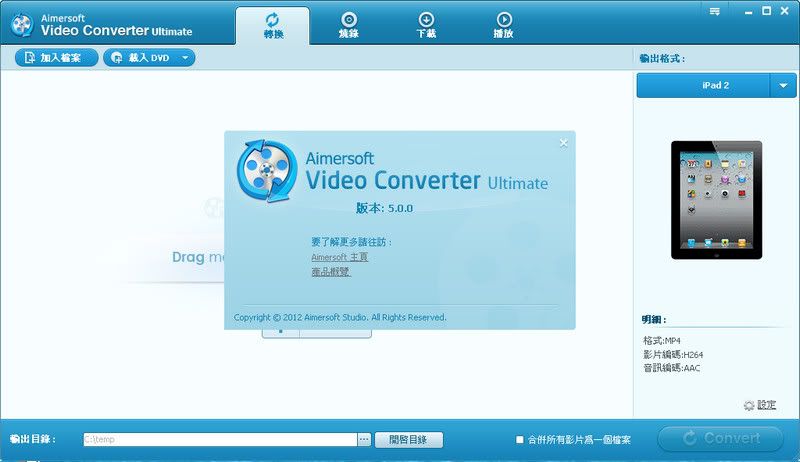The width and height of the screenshot is (800, 462).
Task: Click the iPad 2 device thumbnail
Action: tap(716, 200)
